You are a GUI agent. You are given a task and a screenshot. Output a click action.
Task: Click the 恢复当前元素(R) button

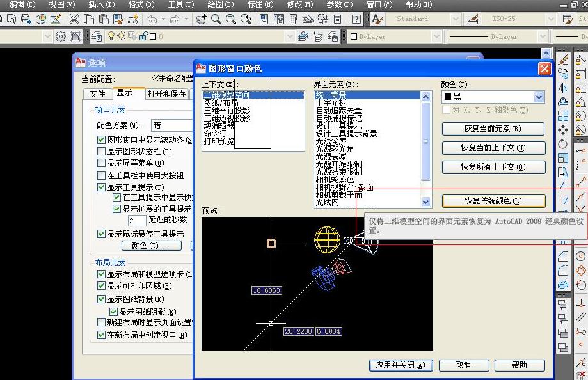tap(493, 129)
